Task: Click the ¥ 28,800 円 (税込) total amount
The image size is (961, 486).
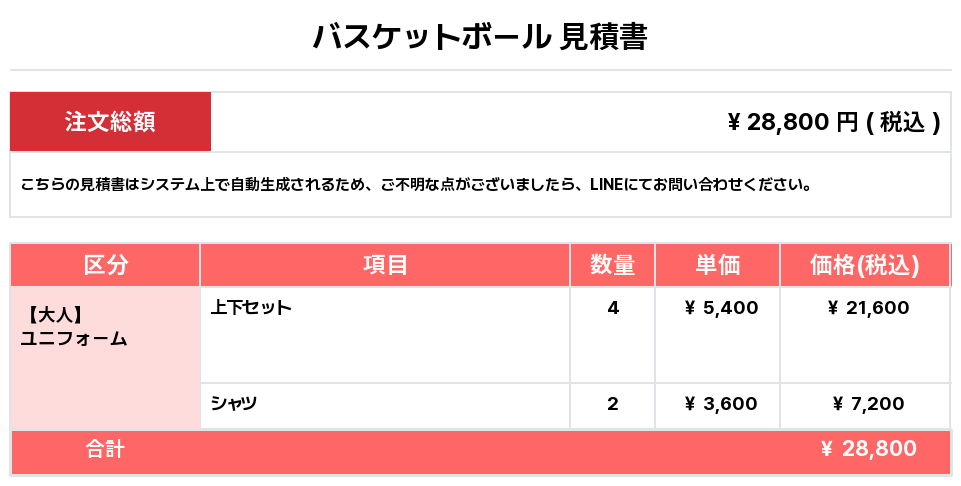Action: point(834,122)
